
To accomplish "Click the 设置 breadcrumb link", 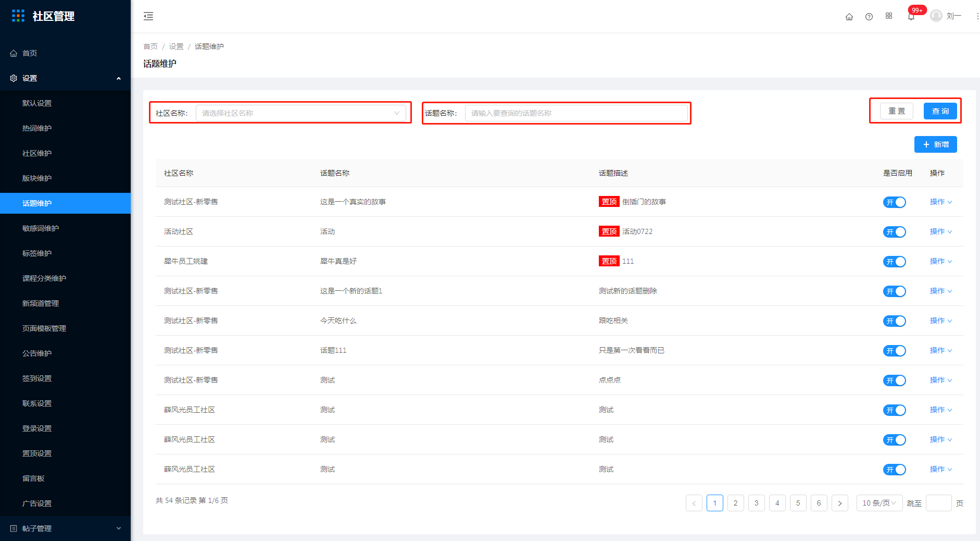I will pyautogui.click(x=176, y=46).
